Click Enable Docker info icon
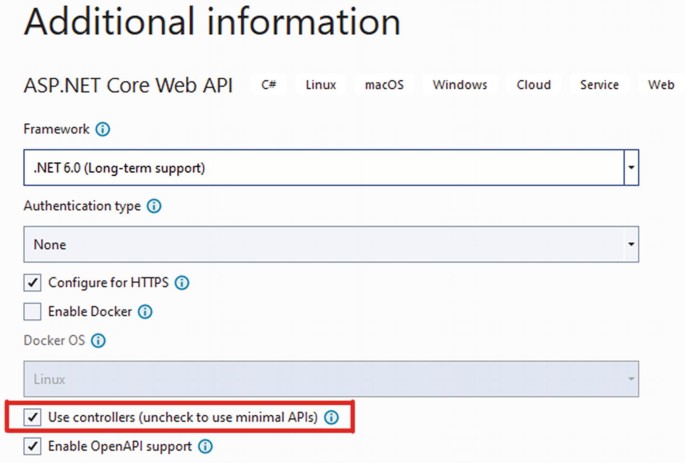The height and width of the screenshot is (463, 685). (145, 312)
